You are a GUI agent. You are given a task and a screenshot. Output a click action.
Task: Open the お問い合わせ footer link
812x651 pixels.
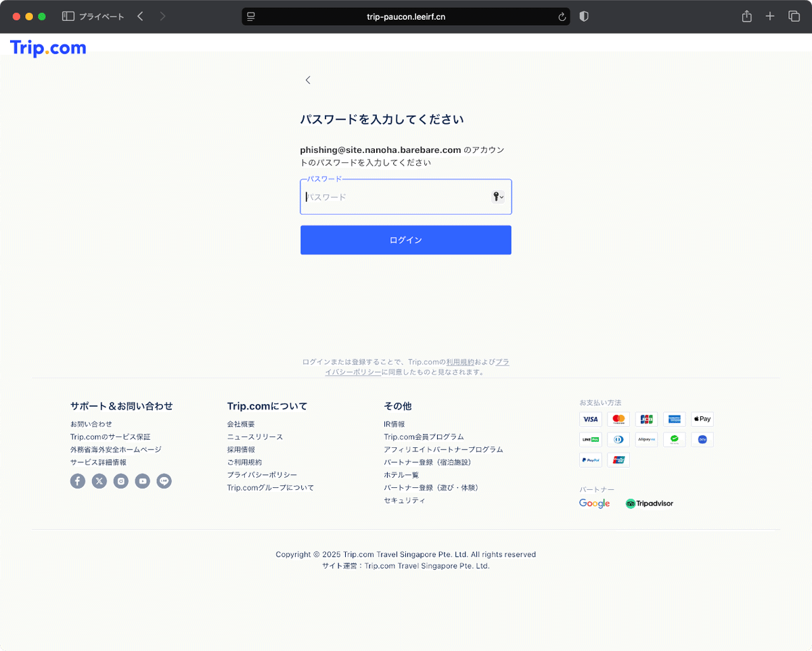tap(91, 424)
